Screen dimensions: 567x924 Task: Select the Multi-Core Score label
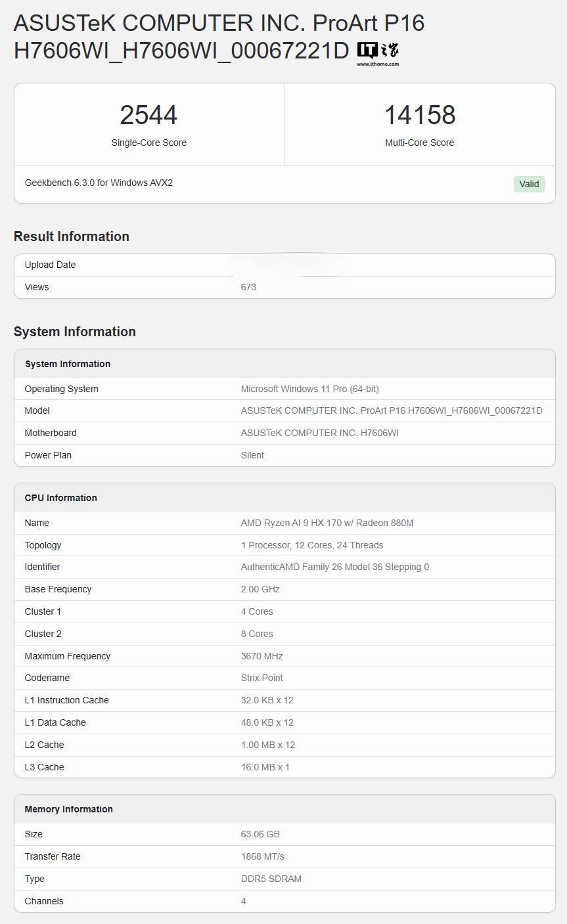419,143
